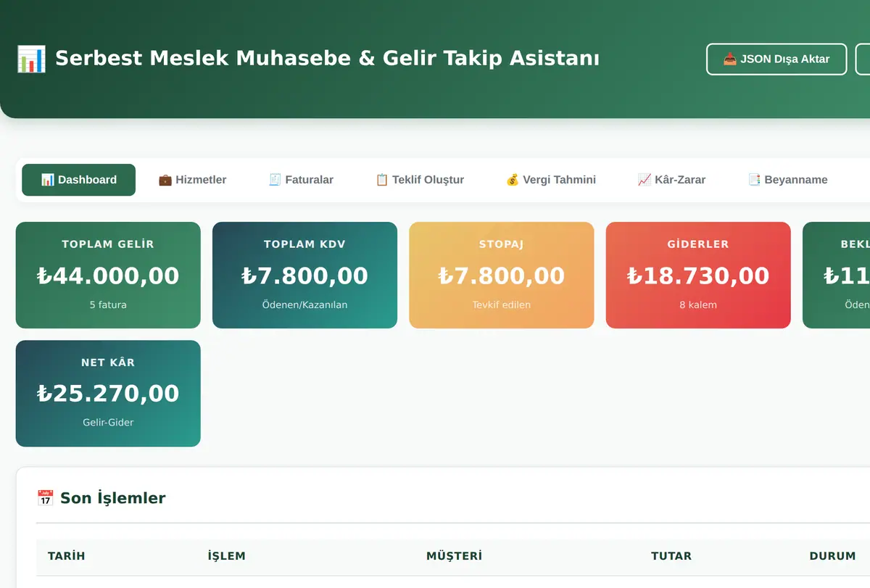Click the MÜŞTERİ column header
870x588 pixels.
pos(455,556)
